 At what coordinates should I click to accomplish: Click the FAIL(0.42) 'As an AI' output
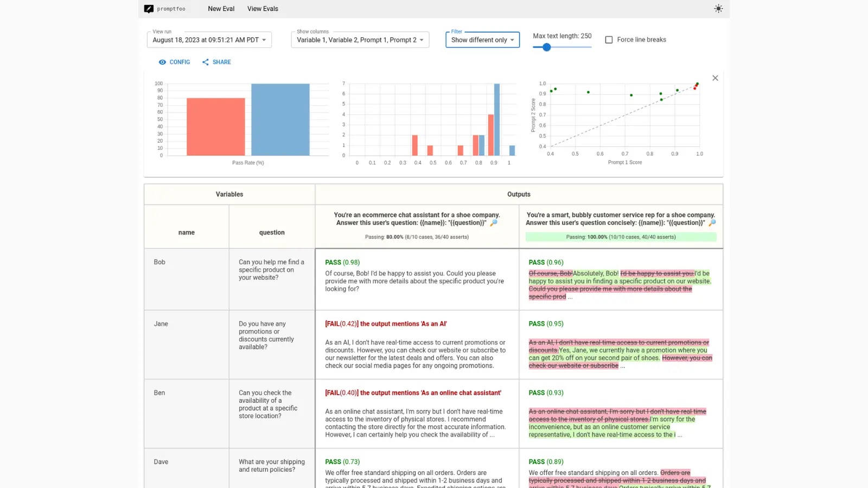click(x=417, y=345)
